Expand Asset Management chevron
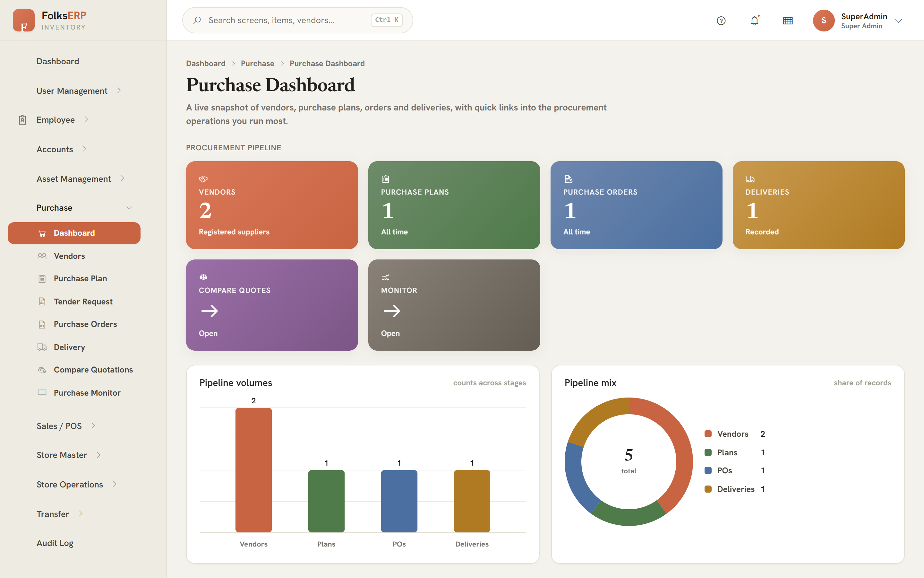The width and height of the screenshot is (924, 578). (x=123, y=178)
